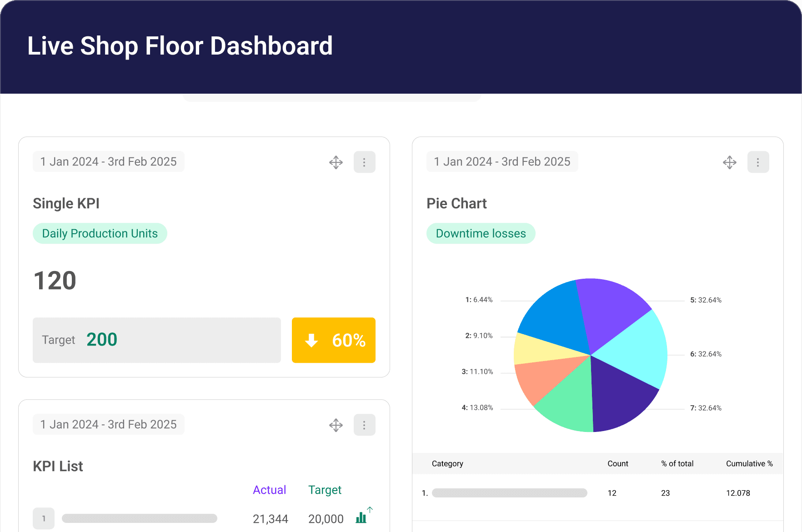Click the move handle on KPI List card

336,425
